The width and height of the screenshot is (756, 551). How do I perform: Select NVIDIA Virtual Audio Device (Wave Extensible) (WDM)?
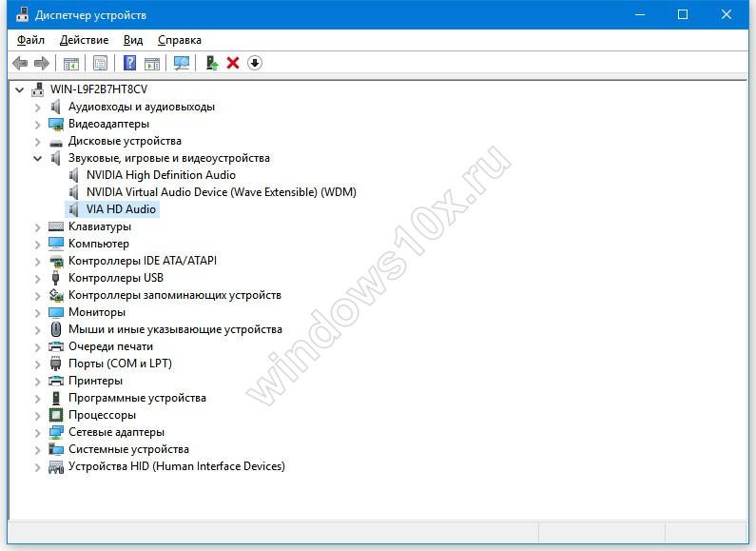pos(222,192)
